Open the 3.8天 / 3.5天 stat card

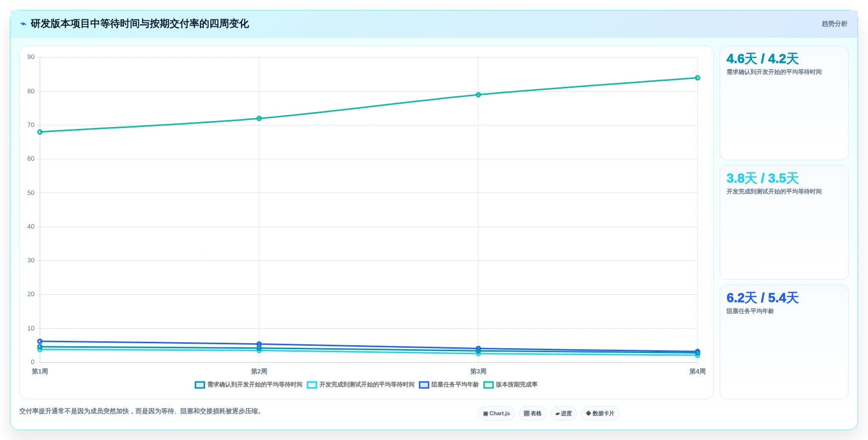click(784, 223)
